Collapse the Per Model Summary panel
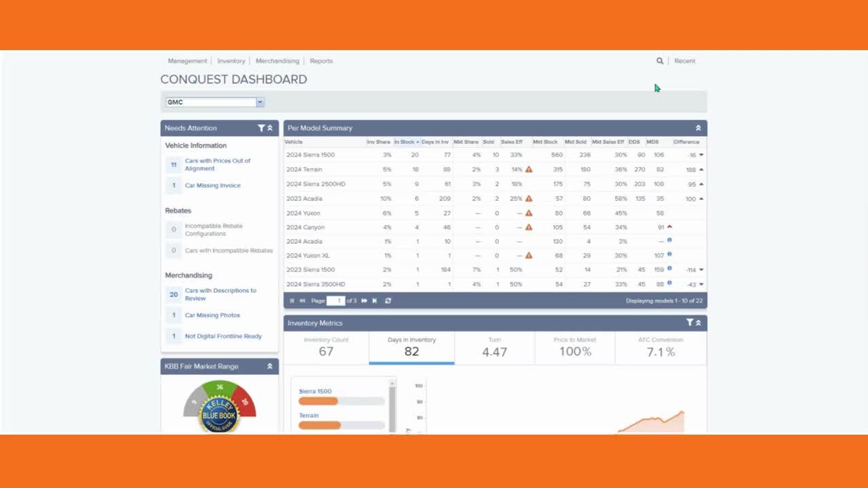The width and height of the screenshot is (868, 488). [x=698, y=128]
